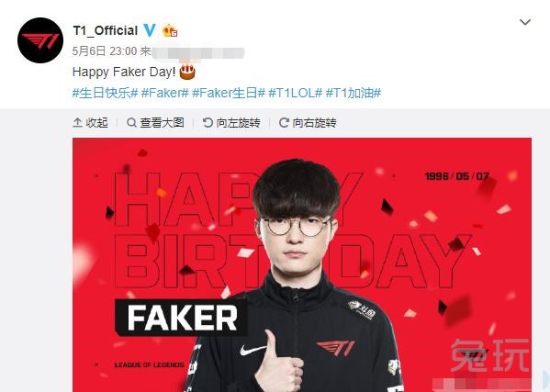This screenshot has height=392, width=550.
Task: Click the counterclockwise rotate arrow icon
Action: pyautogui.click(x=208, y=123)
